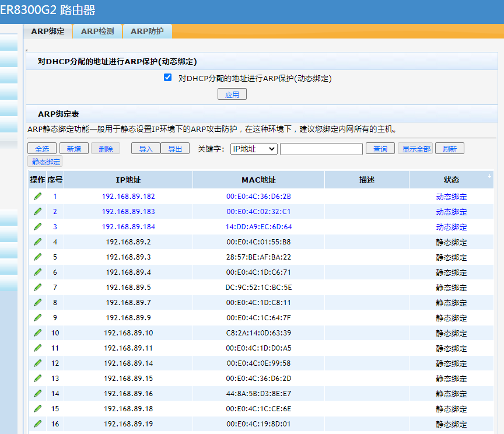The image size is (504, 434).
Task: Open the ARP防护 tab
Action: [147, 32]
